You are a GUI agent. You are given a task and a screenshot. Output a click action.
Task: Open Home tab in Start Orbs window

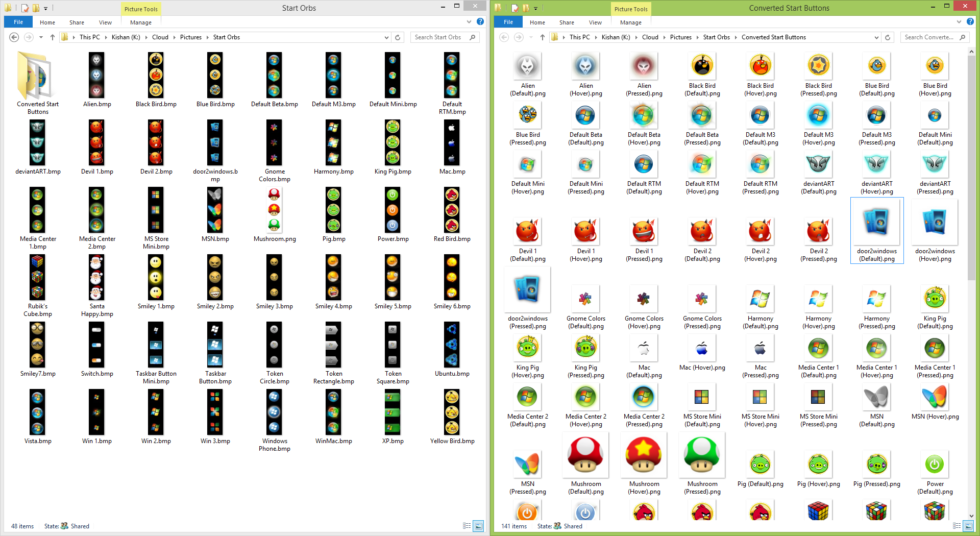pyautogui.click(x=47, y=22)
